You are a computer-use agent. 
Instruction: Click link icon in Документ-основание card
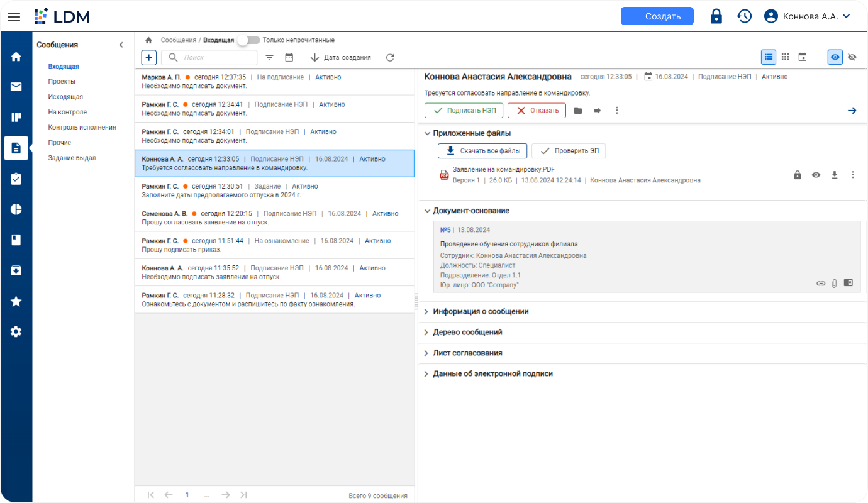click(x=821, y=284)
